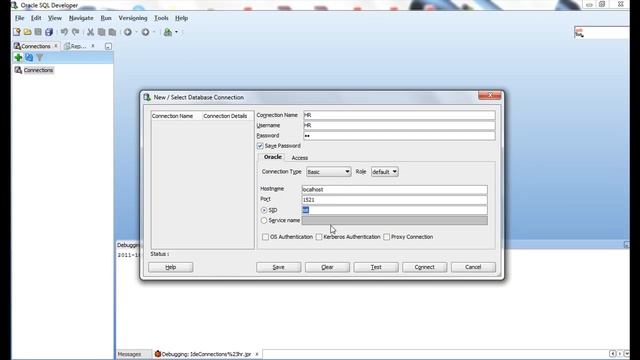The height and width of the screenshot is (360, 640).
Task: Click the Copy toolbar icon
Action: (x=101, y=32)
